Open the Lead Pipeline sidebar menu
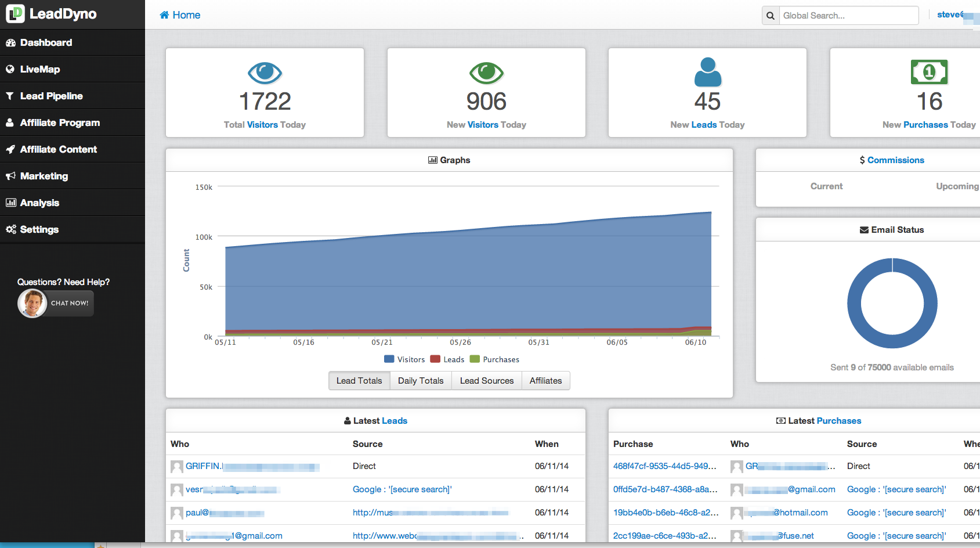Viewport: 980px width, 548px height. (x=51, y=96)
